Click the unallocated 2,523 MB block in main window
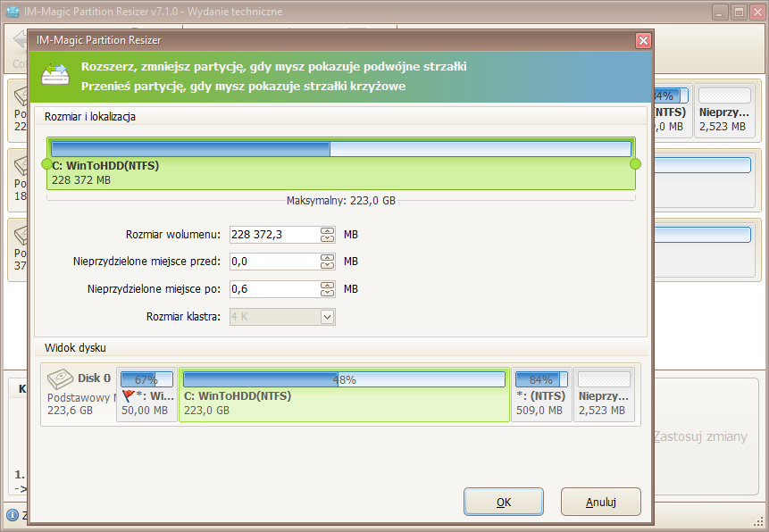This screenshot has width=769, height=532. pyautogui.click(x=723, y=112)
